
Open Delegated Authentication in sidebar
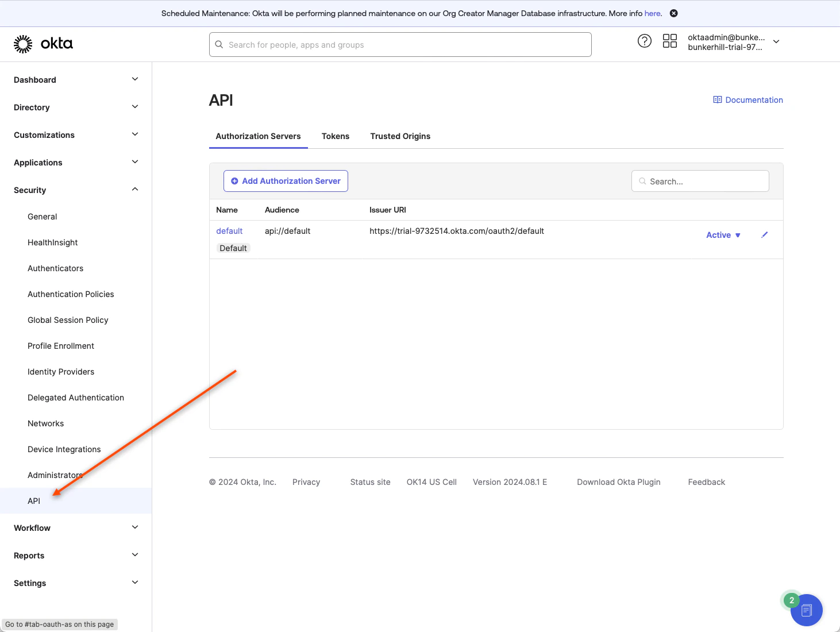[x=76, y=398]
